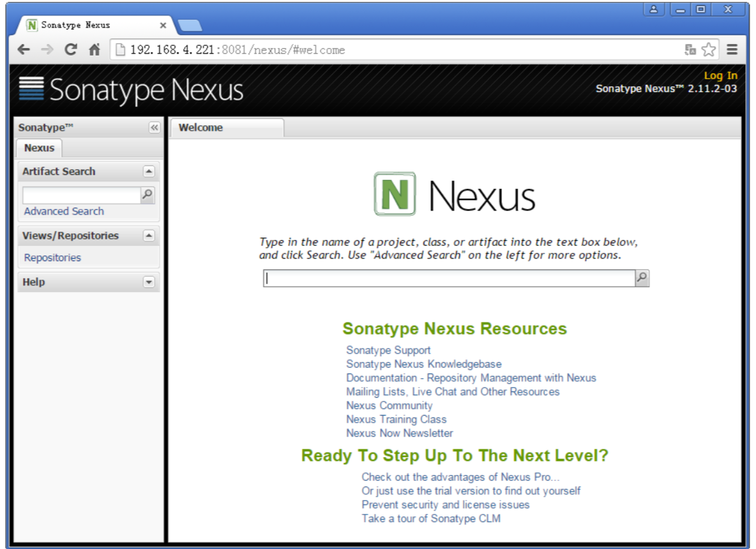Click the green Nexus N logo
Viewport: 756px width, 549px height.
pyautogui.click(x=395, y=194)
